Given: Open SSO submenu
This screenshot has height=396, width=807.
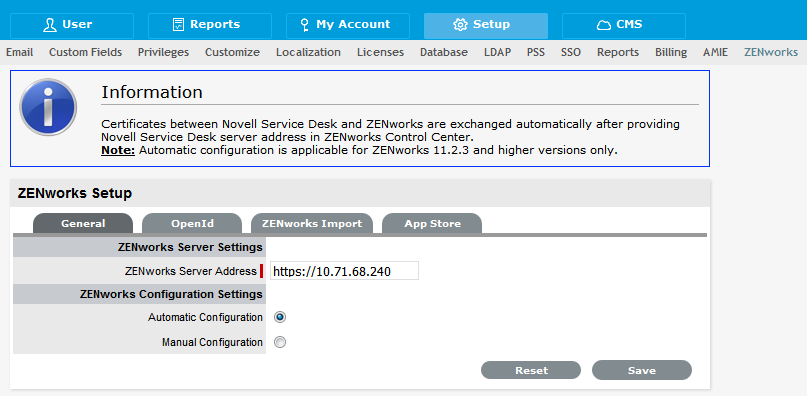Looking at the screenshot, I should tap(571, 53).
